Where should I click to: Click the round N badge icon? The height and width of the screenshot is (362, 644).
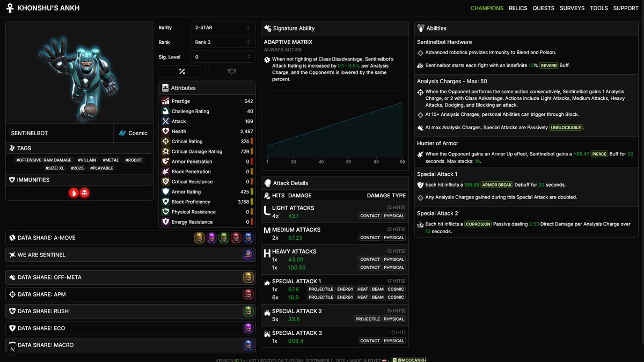[12, 349]
